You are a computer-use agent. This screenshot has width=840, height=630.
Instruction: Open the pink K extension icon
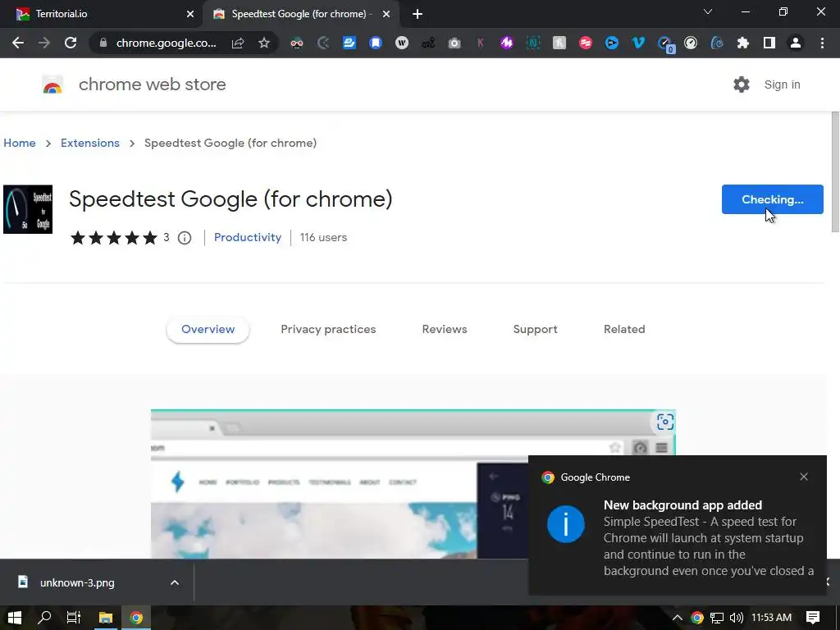click(481, 43)
